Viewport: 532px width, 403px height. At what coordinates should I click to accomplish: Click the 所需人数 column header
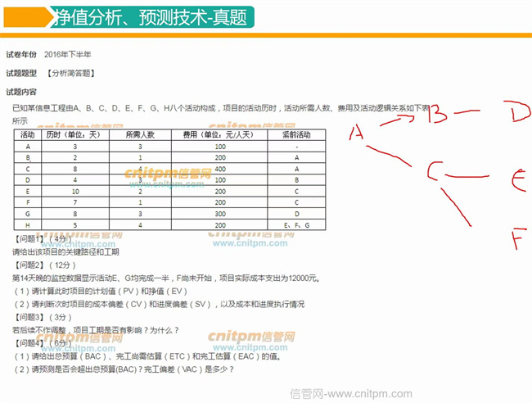[x=140, y=134]
